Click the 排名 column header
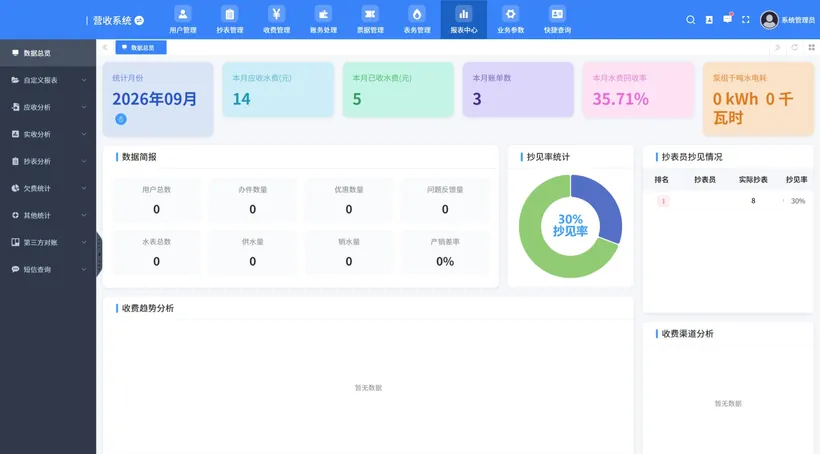Screen dimensions: 820x454 (662, 180)
